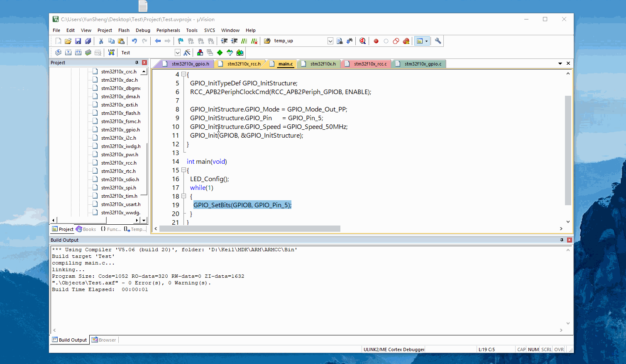Rebuild all target files icon
Viewport: 626px width, 364px height.
click(78, 53)
